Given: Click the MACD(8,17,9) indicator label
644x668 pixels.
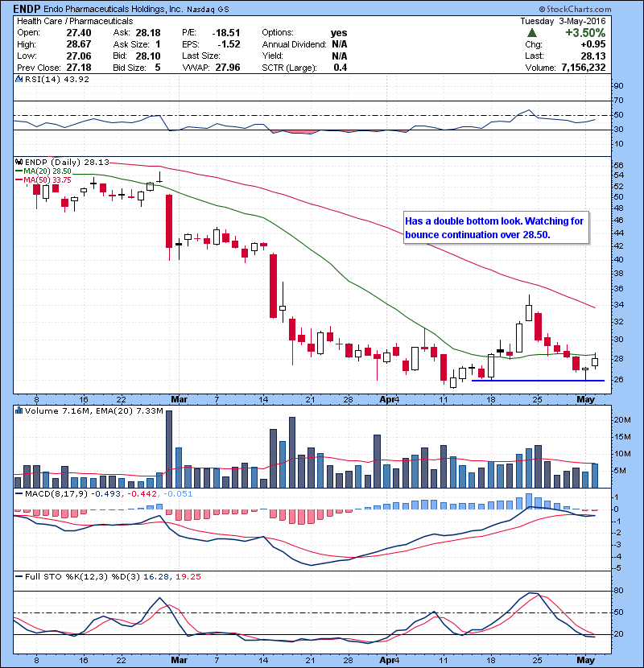Looking at the screenshot, I should (56, 494).
